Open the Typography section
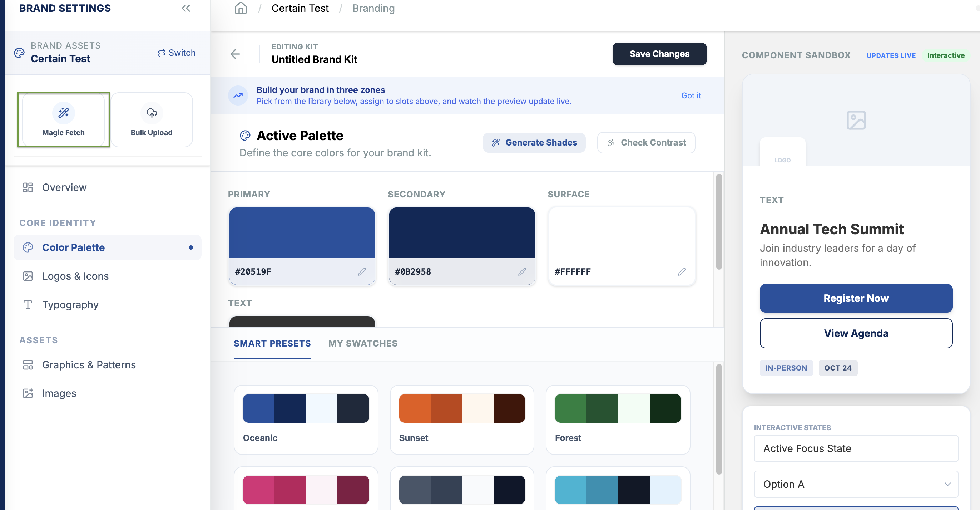Image resolution: width=980 pixels, height=510 pixels. click(x=108, y=304)
